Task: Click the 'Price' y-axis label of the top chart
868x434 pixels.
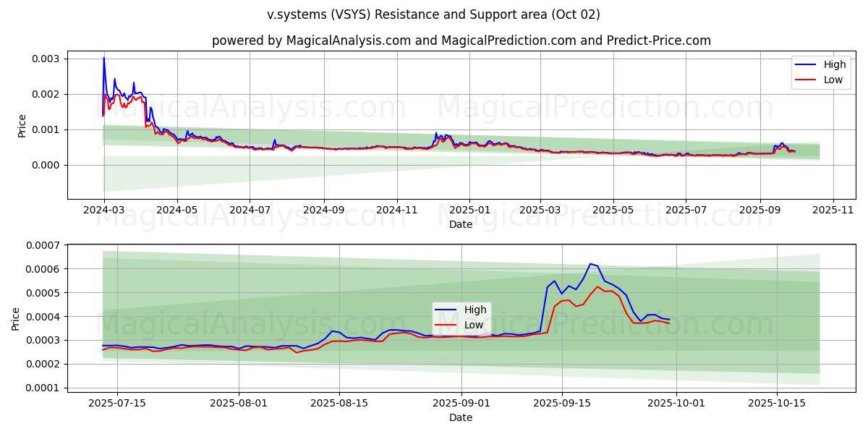Action: point(22,125)
